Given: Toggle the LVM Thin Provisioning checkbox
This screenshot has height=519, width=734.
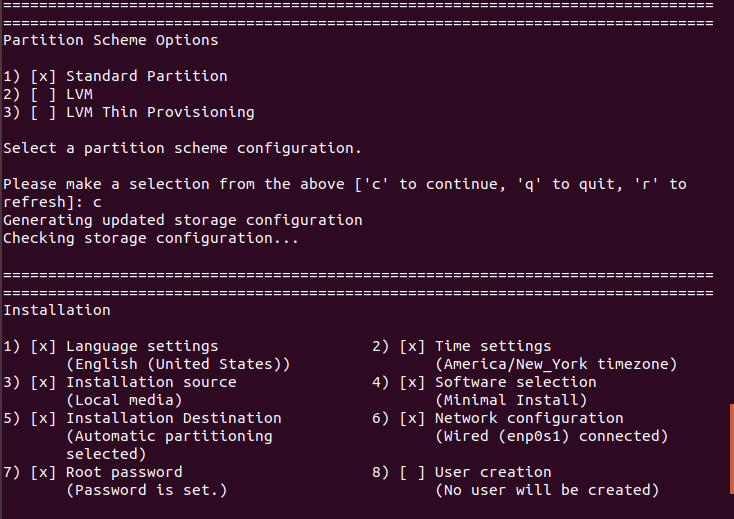Looking at the screenshot, I should tap(44, 112).
